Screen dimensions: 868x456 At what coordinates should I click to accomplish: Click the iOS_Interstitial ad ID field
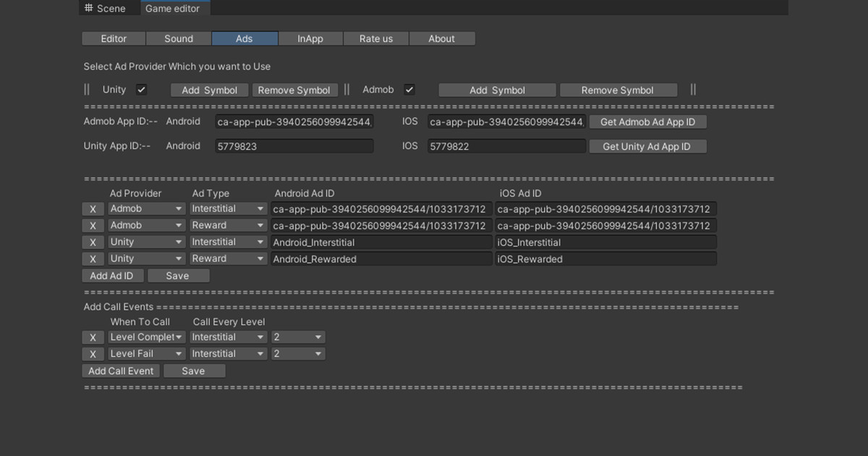(606, 242)
